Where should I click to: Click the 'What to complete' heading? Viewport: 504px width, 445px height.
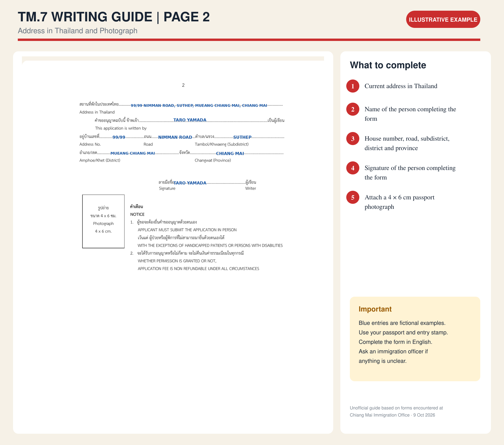click(388, 65)
